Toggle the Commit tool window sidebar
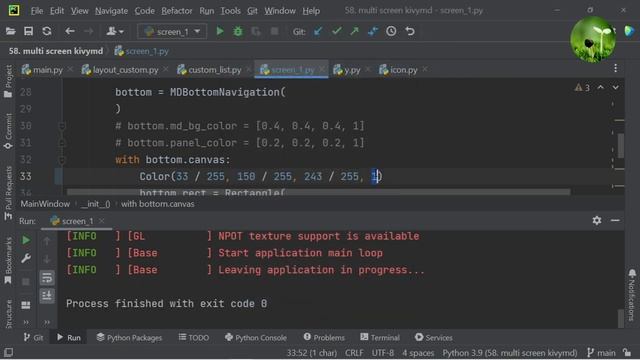Viewport: 640px width, 360px height. [x=8, y=131]
